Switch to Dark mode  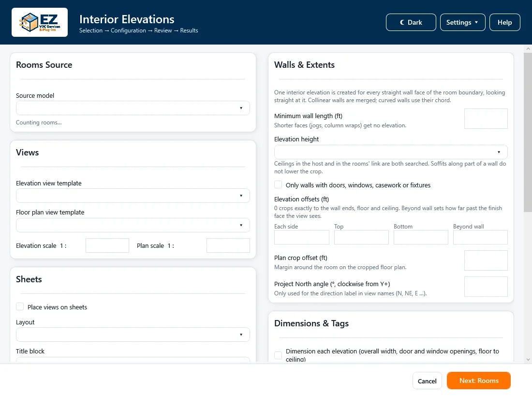(411, 22)
